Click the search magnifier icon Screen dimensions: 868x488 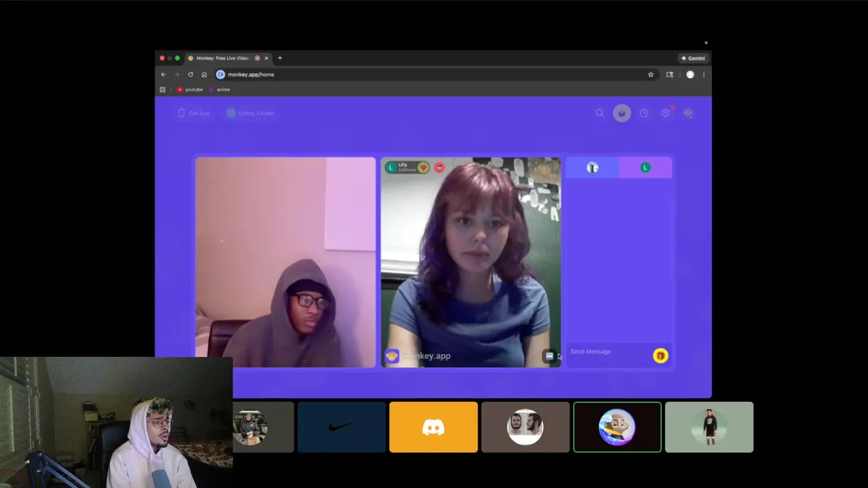coord(599,113)
